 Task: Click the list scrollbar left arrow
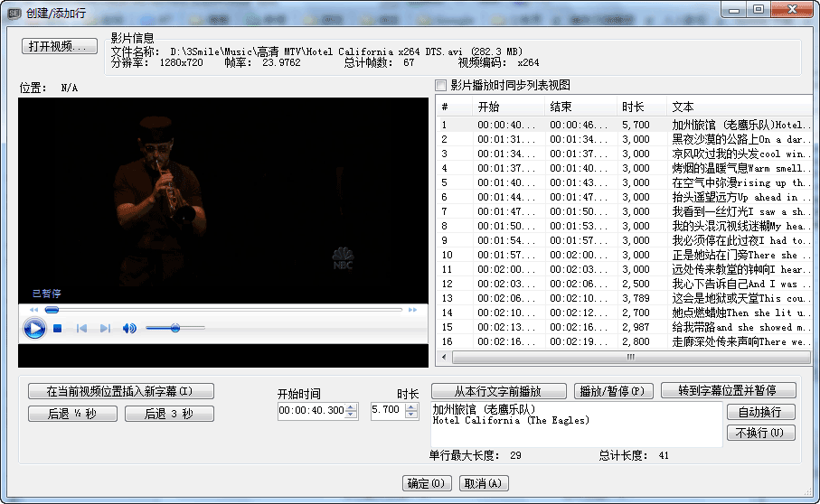[444, 358]
